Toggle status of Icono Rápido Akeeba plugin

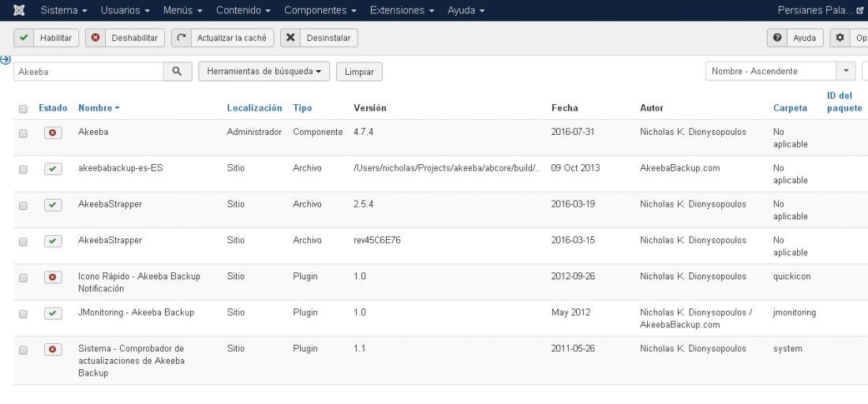(53, 277)
